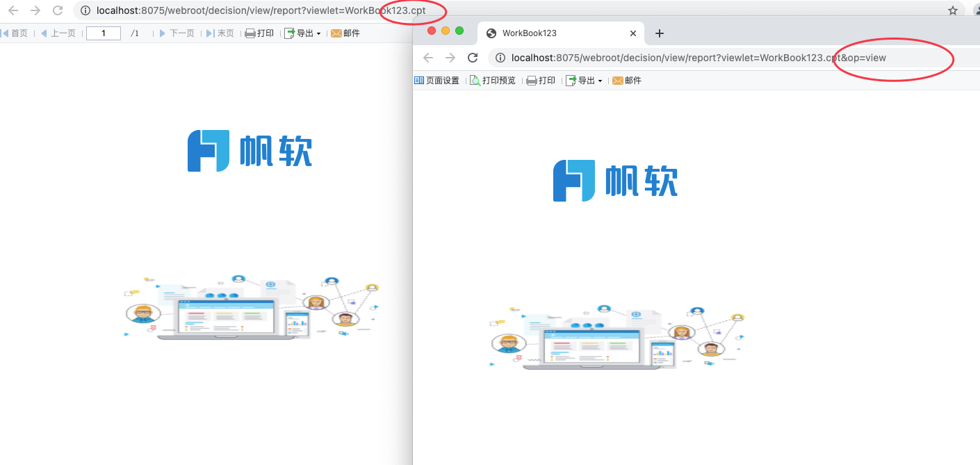Image resolution: width=980 pixels, height=465 pixels.
Task: View site info in the rear browser window
Action: (85, 11)
